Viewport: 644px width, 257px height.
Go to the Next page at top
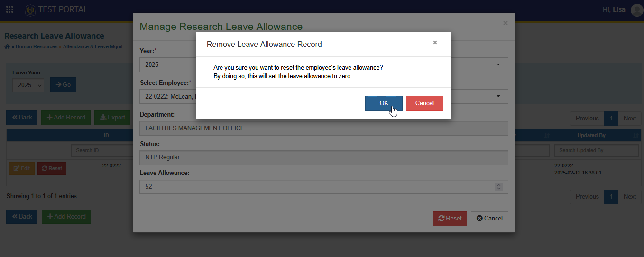point(629,118)
